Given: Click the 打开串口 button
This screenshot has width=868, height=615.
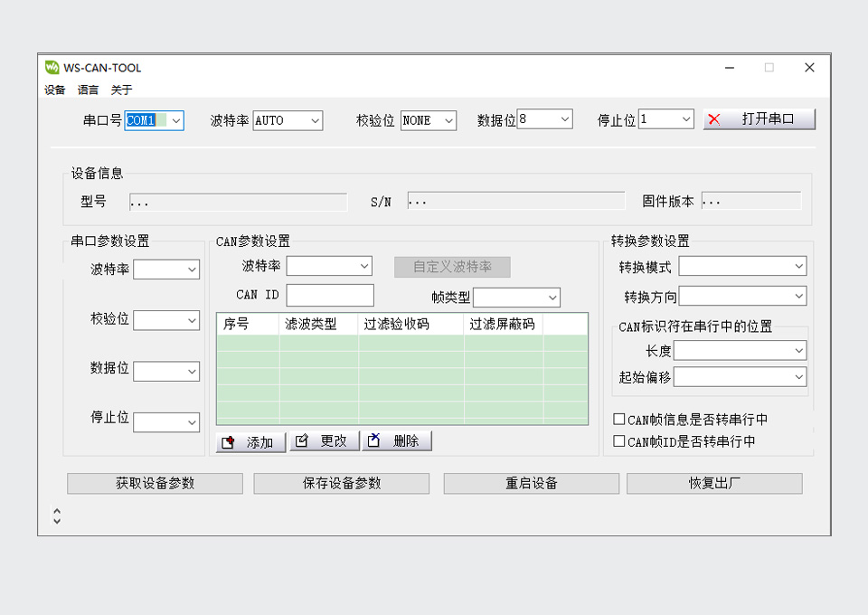Looking at the screenshot, I should pos(759,119).
